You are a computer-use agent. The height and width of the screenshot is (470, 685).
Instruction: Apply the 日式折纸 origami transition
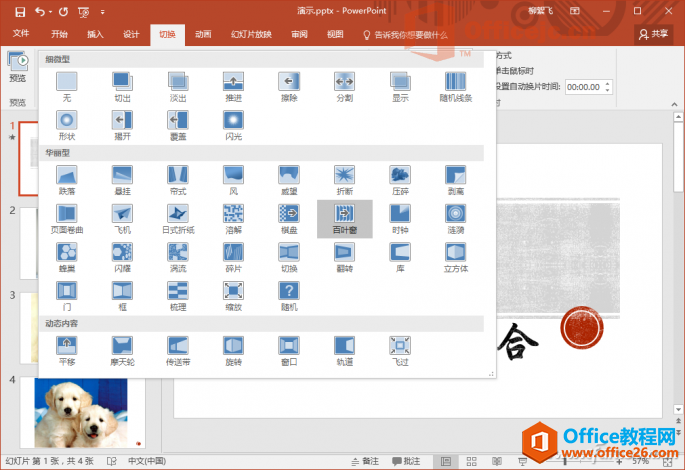tap(178, 219)
